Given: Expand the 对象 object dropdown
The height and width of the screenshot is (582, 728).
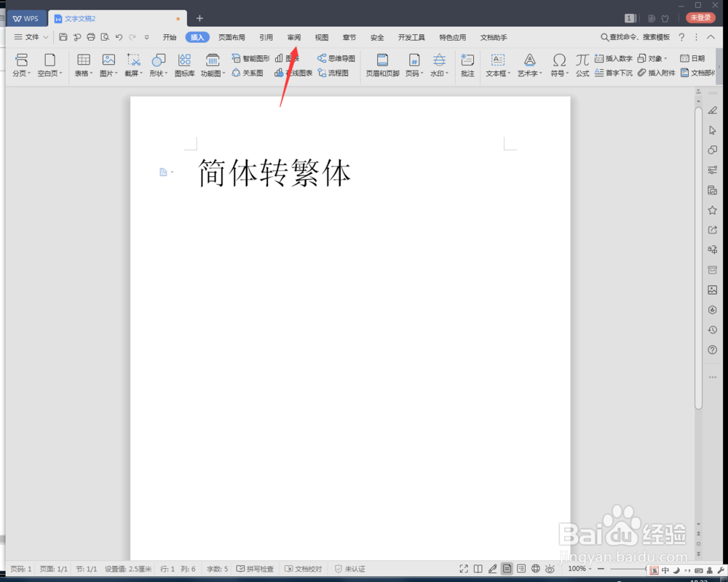Looking at the screenshot, I should pos(665,58).
